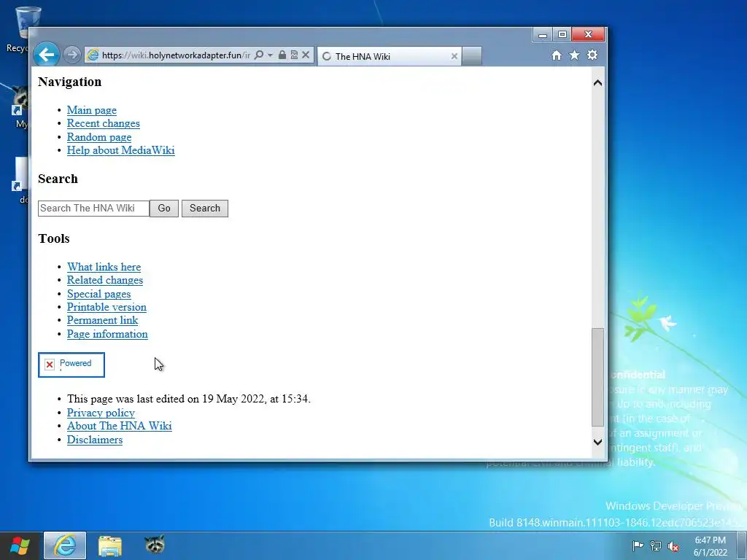Open the Recent changes link

[x=104, y=123]
